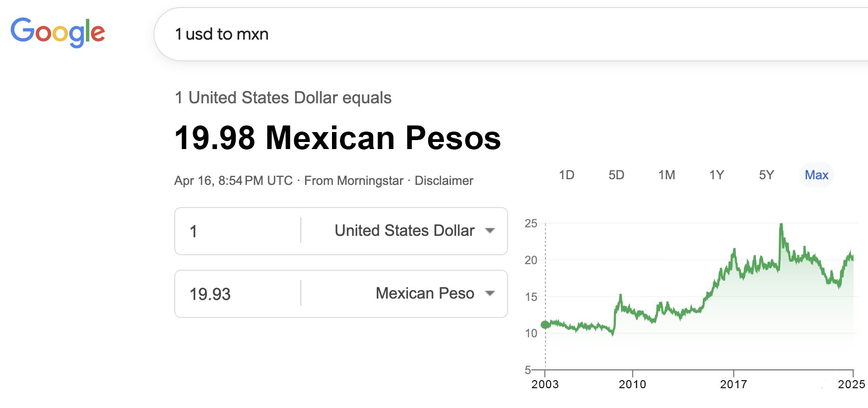Click the Google logo
This screenshot has width=868, height=408.
coord(58,33)
